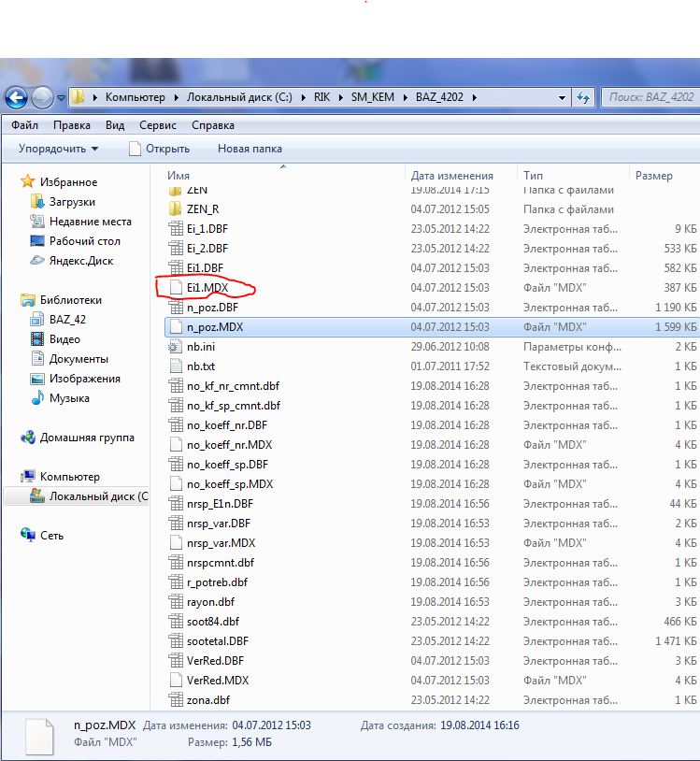Click the Видео library icon
The width and height of the screenshot is (700, 761).
36,339
